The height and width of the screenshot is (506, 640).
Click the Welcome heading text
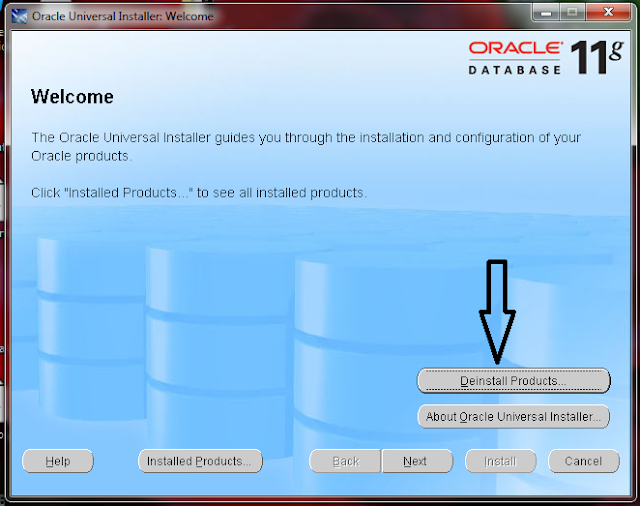(72, 97)
